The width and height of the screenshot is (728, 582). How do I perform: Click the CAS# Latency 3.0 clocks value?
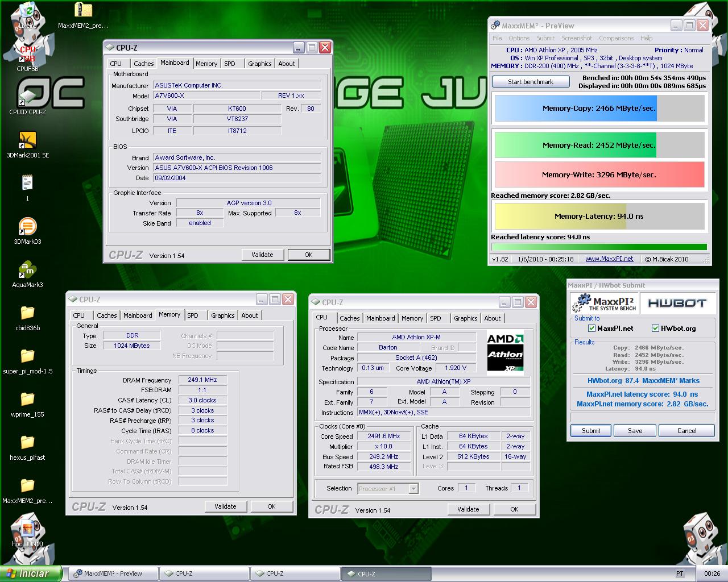[x=202, y=400]
